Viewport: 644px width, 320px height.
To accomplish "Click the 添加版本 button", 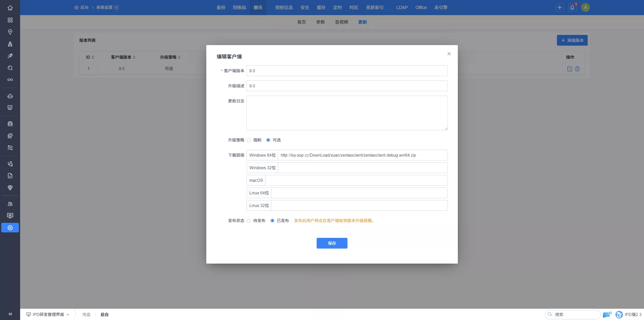I will click(572, 40).
